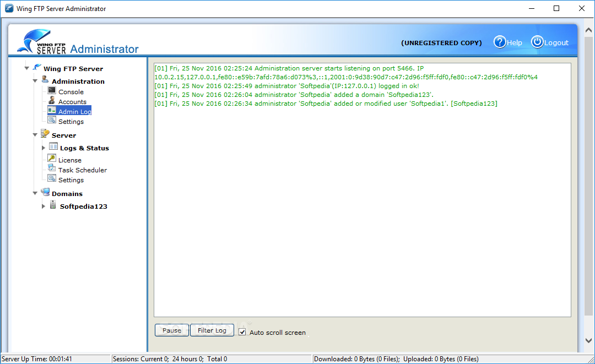Click the UNREGISTERED COPY notice

coord(441,43)
